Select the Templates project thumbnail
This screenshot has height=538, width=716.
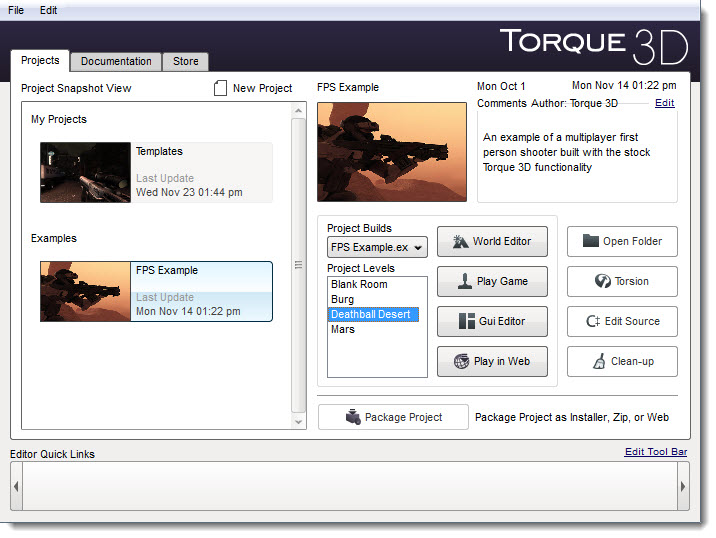pyautogui.click(x=85, y=172)
